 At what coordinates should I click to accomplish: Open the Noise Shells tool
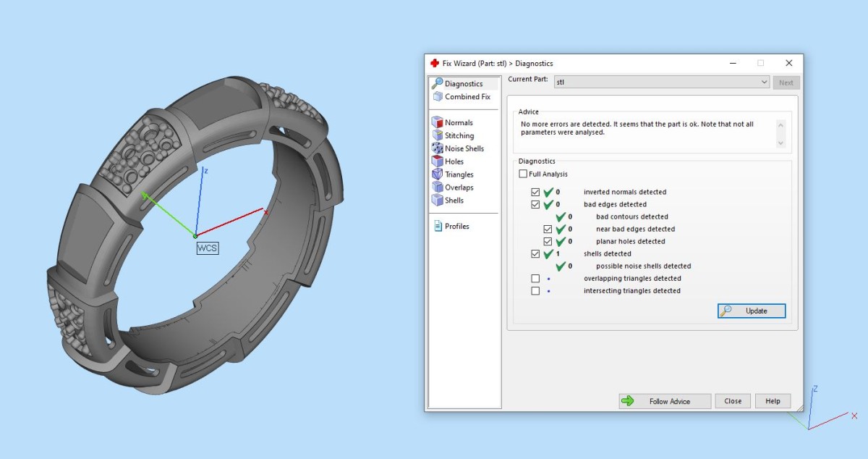tap(437, 148)
